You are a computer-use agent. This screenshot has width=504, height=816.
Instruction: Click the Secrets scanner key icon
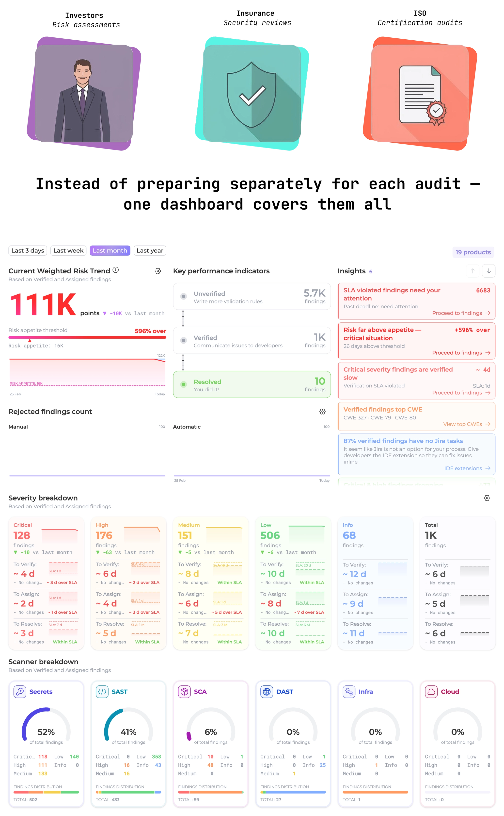[x=20, y=692]
